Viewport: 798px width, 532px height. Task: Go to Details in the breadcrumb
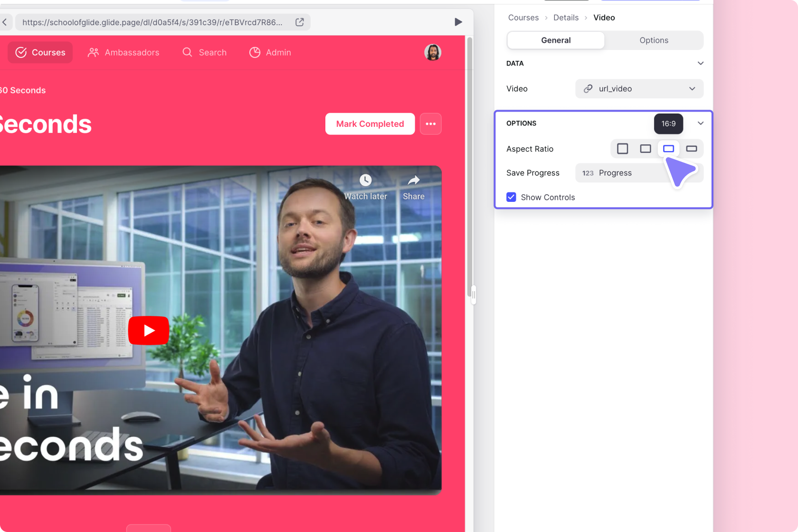566,18
